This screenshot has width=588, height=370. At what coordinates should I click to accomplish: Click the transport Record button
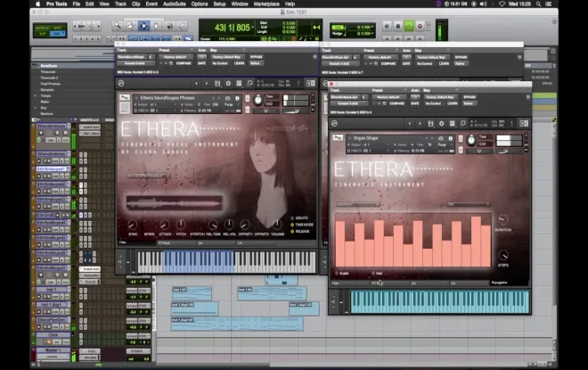(420, 26)
